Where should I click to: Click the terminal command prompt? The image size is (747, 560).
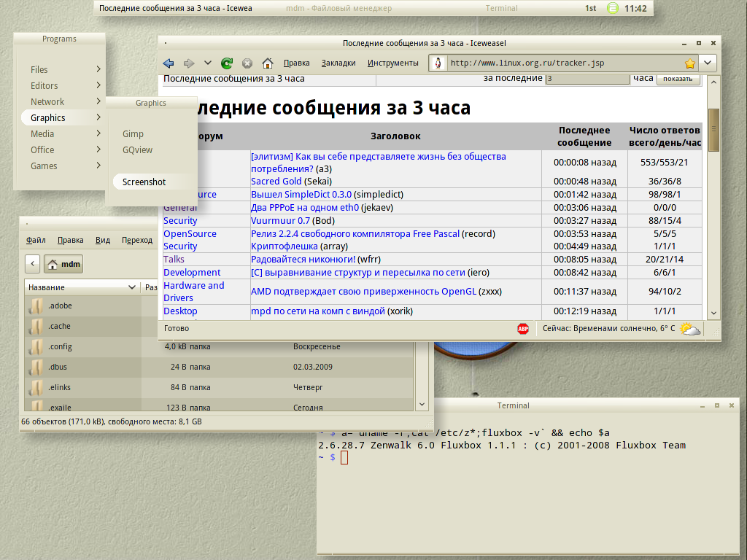tap(344, 458)
